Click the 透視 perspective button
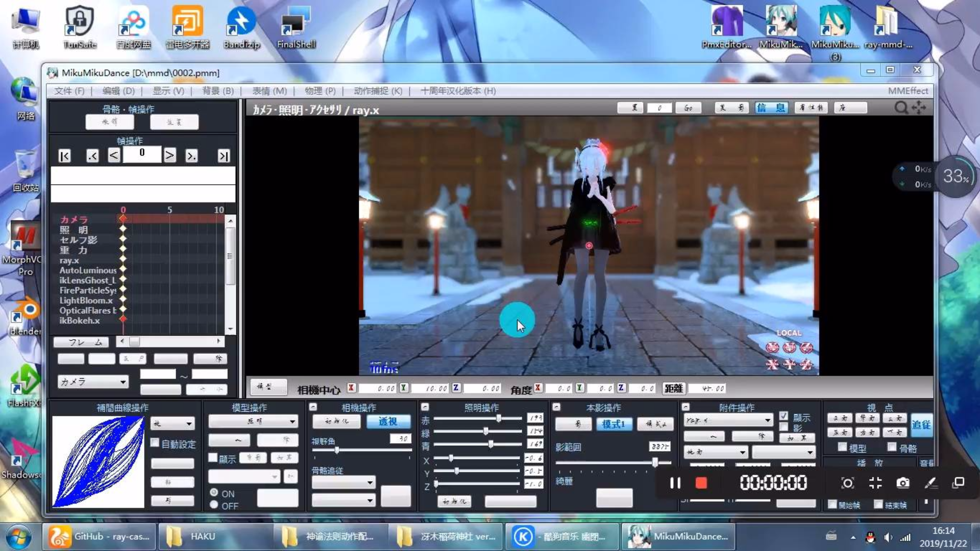This screenshot has height=551, width=980. (387, 421)
